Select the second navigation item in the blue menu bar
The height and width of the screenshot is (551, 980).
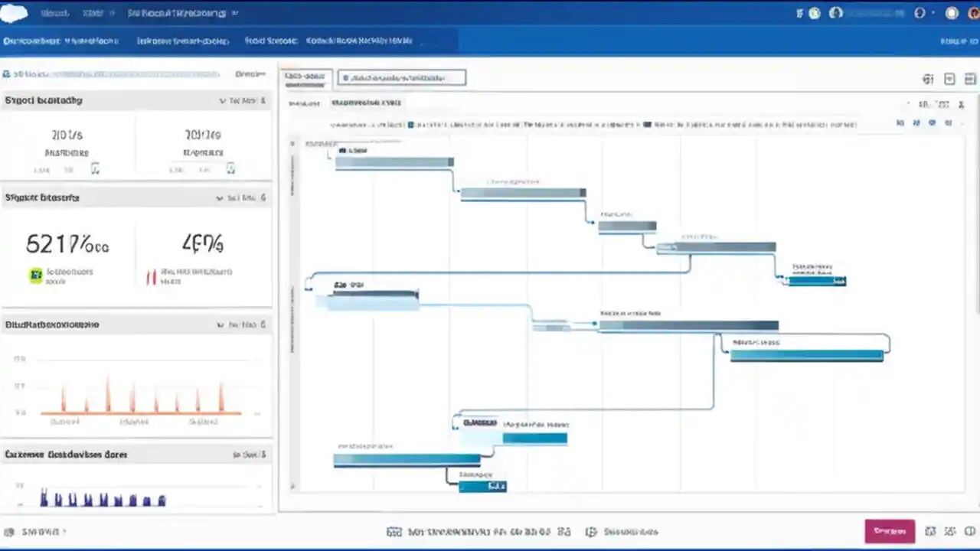[x=183, y=41]
